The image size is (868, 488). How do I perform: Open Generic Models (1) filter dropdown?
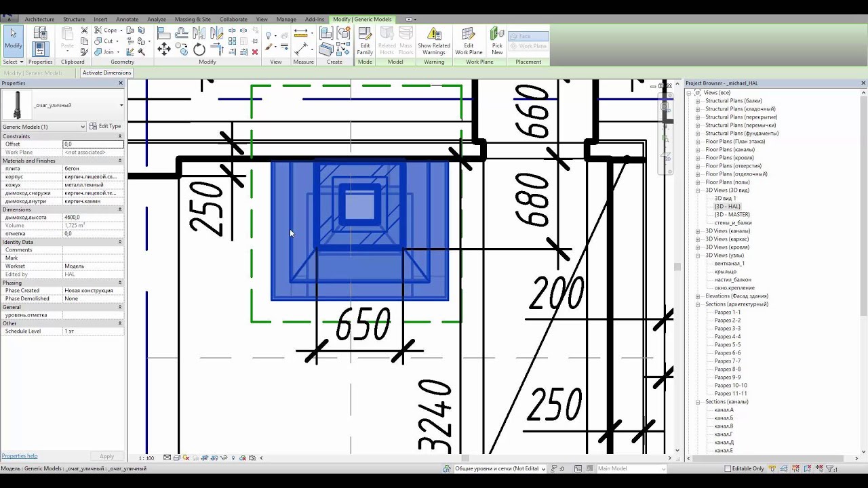(x=83, y=127)
